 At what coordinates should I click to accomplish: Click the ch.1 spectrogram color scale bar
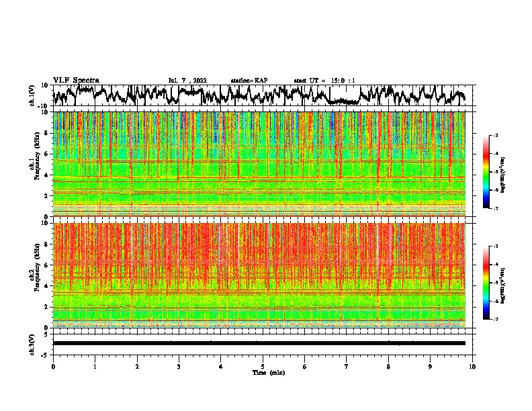click(486, 172)
